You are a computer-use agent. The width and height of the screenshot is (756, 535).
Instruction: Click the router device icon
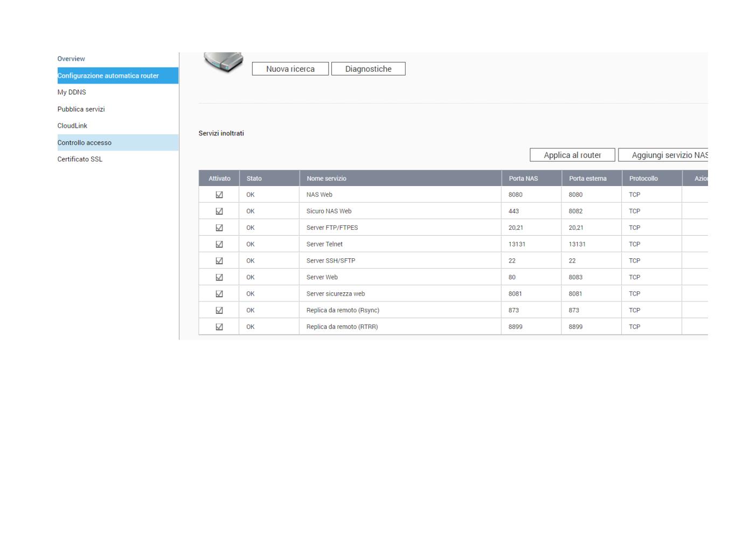coord(224,61)
